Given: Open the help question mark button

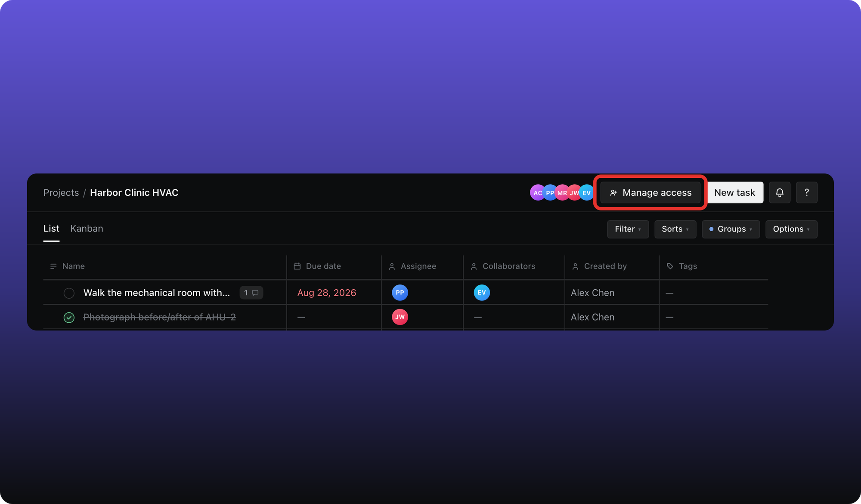Looking at the screenshot, I should pos(806,192).
